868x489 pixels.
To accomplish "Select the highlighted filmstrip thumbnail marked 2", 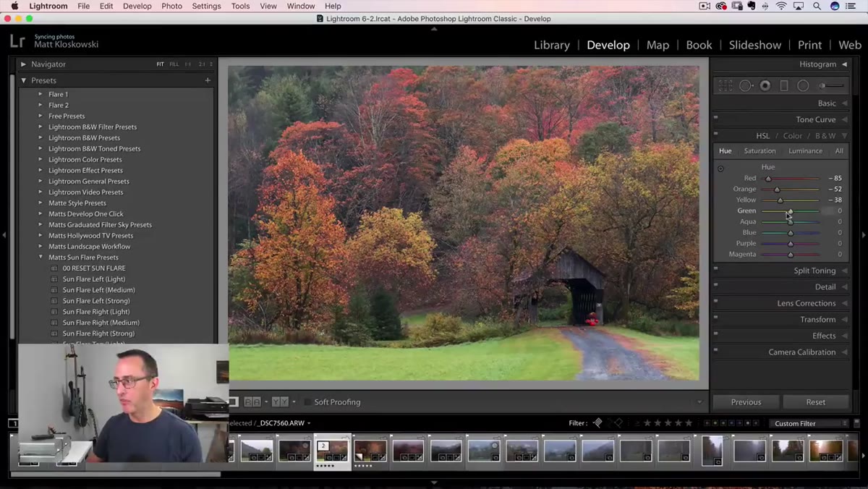I will 333,451.
